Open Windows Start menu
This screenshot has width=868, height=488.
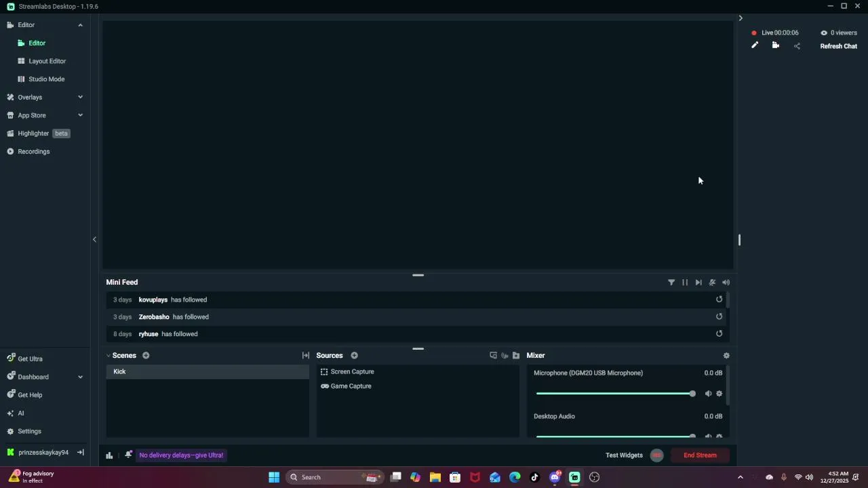pos(274,477)
